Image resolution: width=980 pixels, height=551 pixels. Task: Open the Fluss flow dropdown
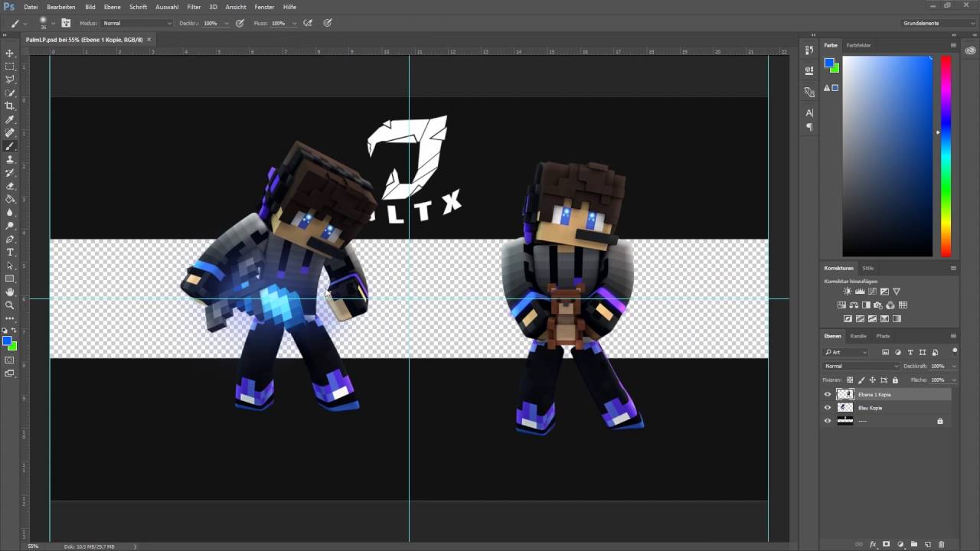295,23
